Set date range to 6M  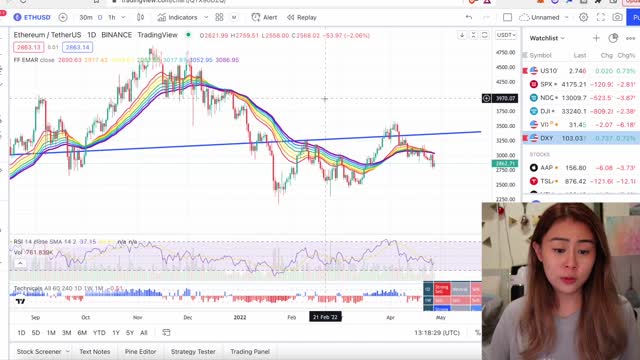click(x=82, y=333)
